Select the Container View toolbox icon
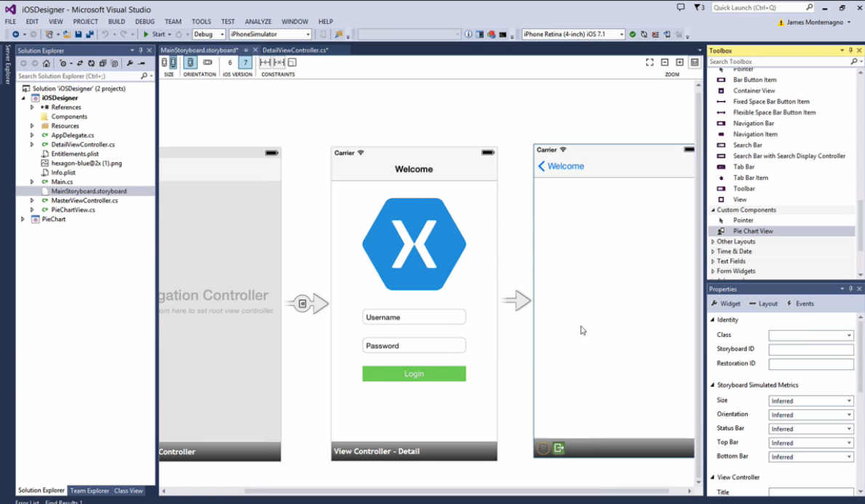 click(721, 90)
